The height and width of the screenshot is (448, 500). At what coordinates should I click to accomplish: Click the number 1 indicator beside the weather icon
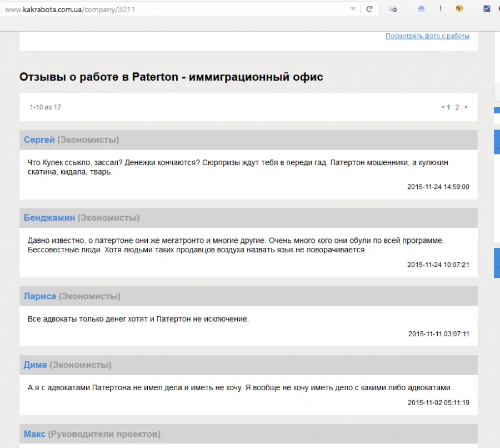(x=441, y=9)
